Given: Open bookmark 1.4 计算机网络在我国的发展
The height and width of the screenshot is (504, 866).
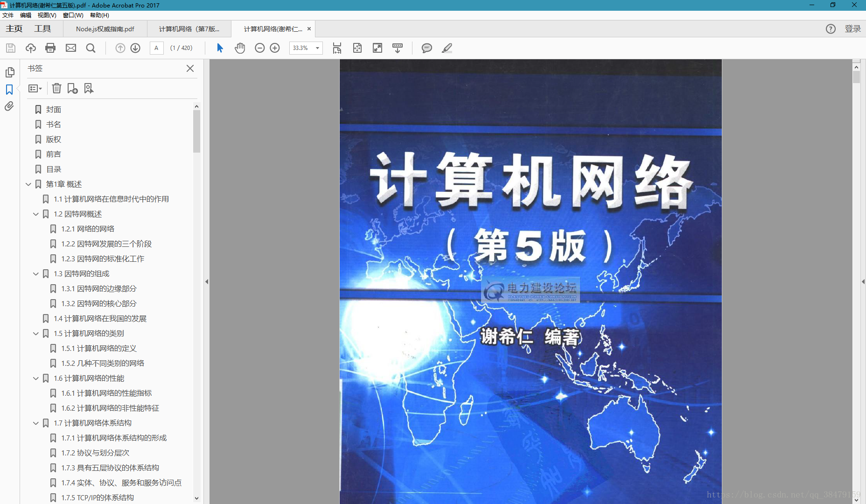Looking at the screenshot, I should pos(100,319).
